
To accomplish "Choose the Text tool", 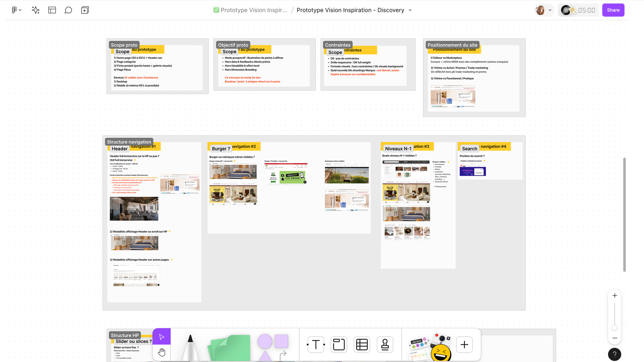I will coord(316,344).
